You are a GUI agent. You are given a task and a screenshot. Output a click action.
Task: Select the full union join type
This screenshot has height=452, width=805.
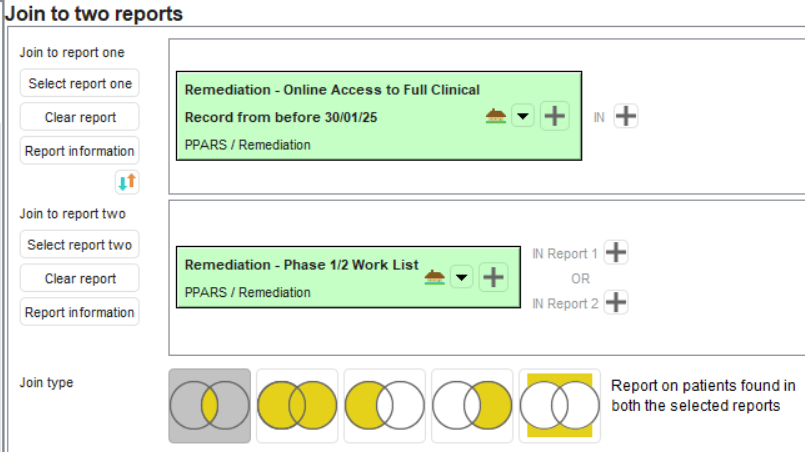click(297, 406)
